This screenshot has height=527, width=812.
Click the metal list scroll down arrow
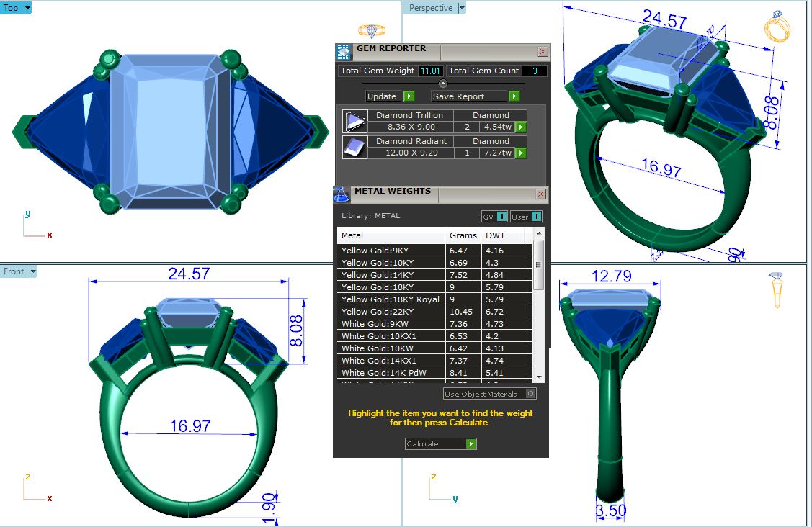click(538, 377)
